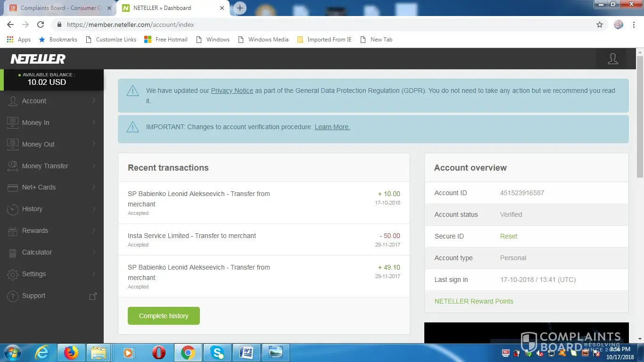Click the 10.02 USD available balance
Viewport: 644px width, 362px height.
click(47, 82)
